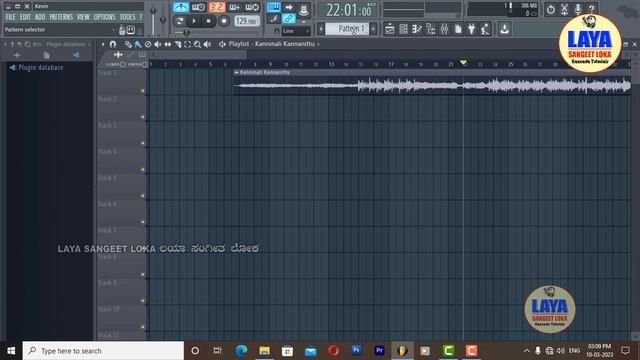Screen dimensions: 640x360
Task: Open the Channel rack
Action: 403,29
